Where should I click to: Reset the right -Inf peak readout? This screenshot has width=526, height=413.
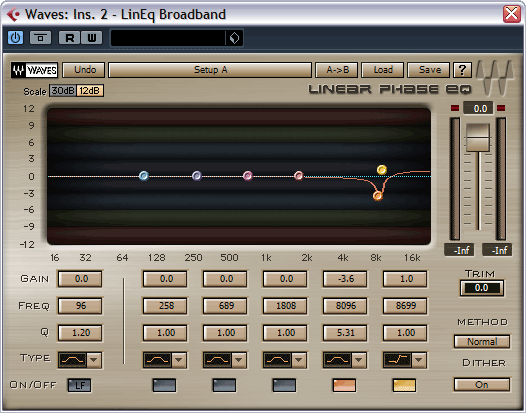497,250
